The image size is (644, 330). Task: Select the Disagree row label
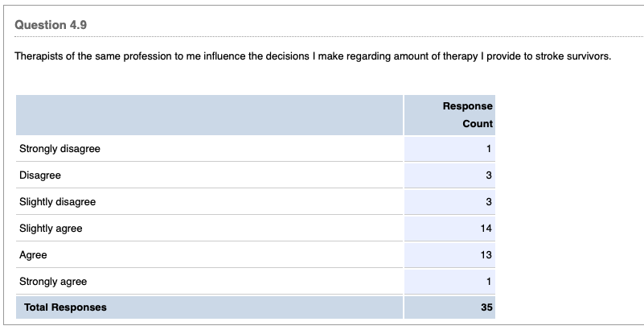[40, 175]
